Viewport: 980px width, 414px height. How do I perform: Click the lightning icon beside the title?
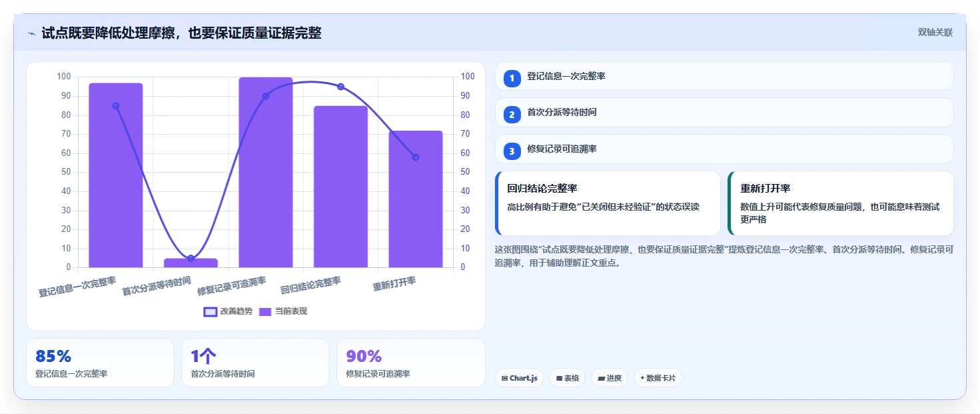point(31,33)
